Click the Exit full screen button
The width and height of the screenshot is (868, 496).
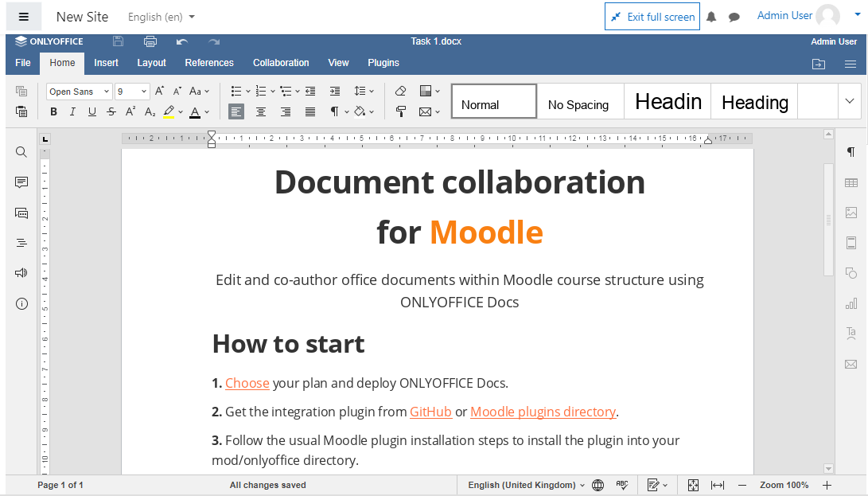pos(652,17)
